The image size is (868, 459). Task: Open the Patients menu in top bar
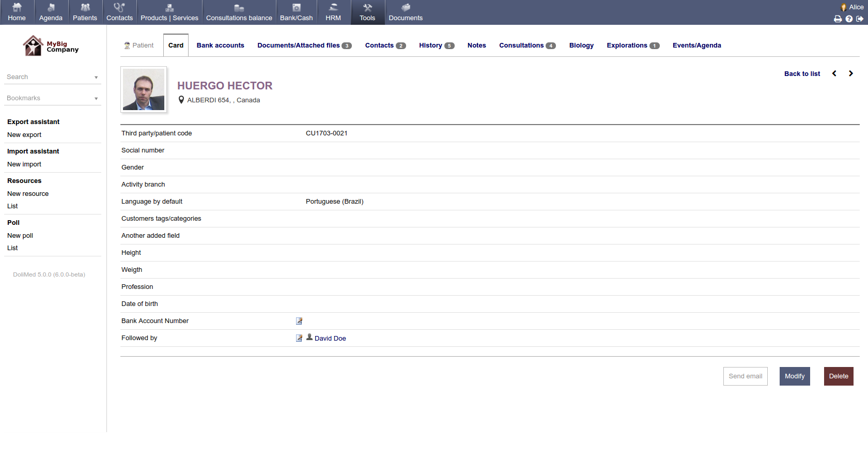coord(85,12)
